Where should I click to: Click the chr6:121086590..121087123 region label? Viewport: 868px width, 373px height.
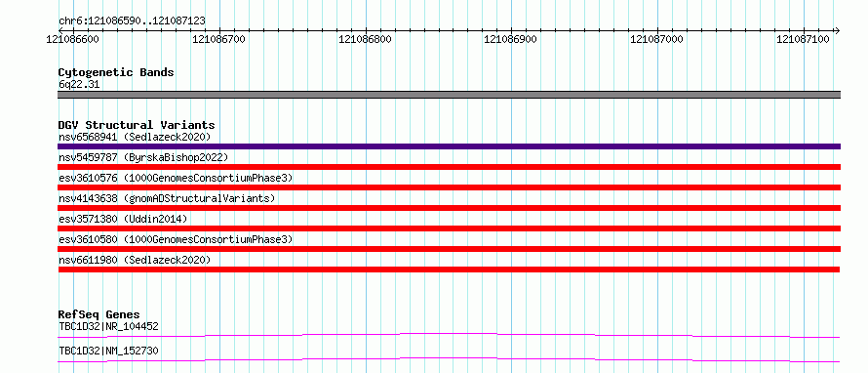coord(132,21)
